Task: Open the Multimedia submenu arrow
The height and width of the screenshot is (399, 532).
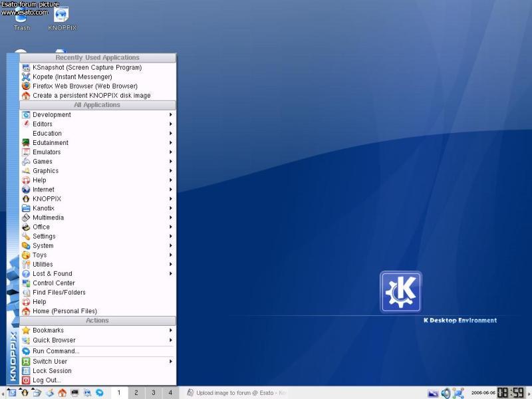Action: click(171, 217)
